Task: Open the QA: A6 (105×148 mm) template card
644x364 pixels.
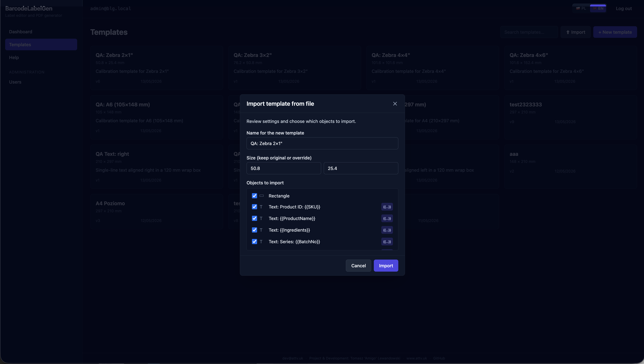Action: pyautogui.click(x=156, y=117)
